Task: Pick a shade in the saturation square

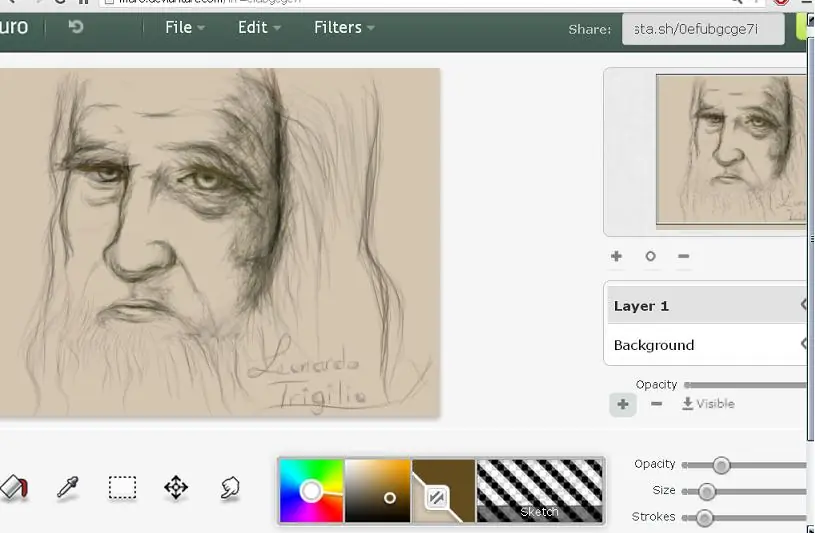Action: pyautogui.click(x=377, y=490)
